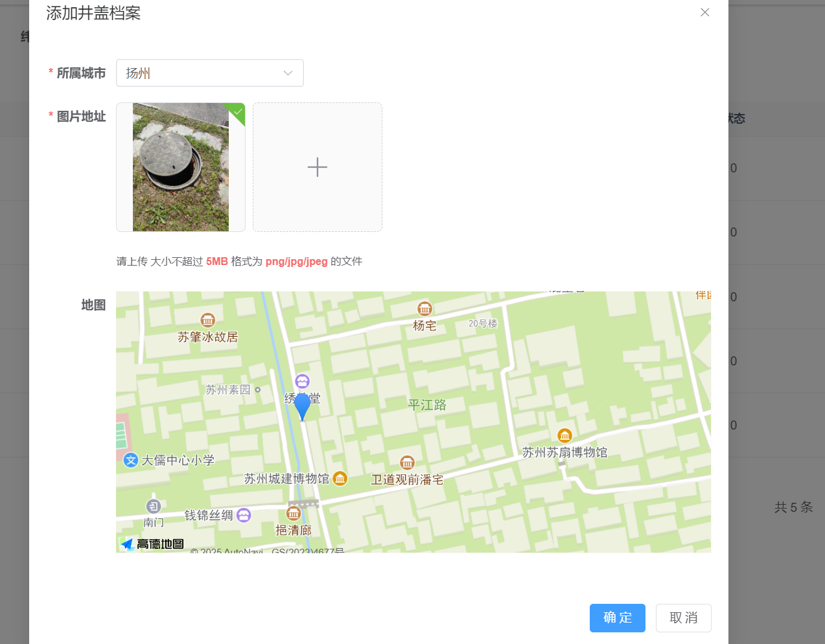
Task: Click the 图片地址 field label
Action: coord(81,117)
